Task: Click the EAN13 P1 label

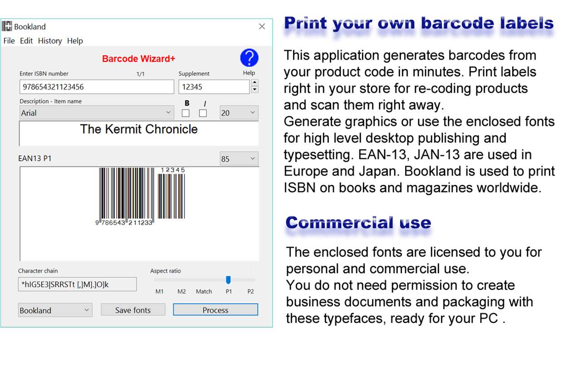Action: coord(35,159)
